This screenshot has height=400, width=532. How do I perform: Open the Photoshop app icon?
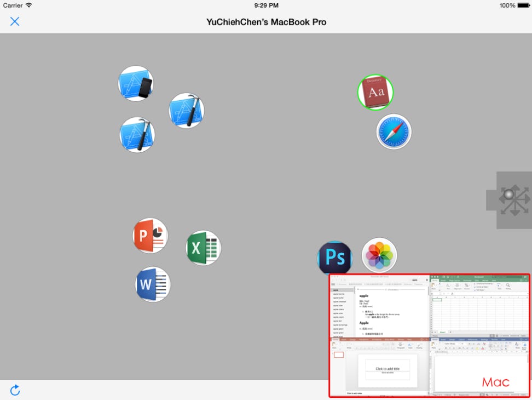coord(334,258)
